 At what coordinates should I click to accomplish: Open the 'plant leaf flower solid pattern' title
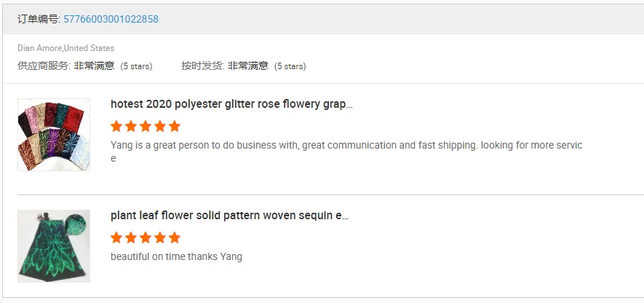coord(229,216)
